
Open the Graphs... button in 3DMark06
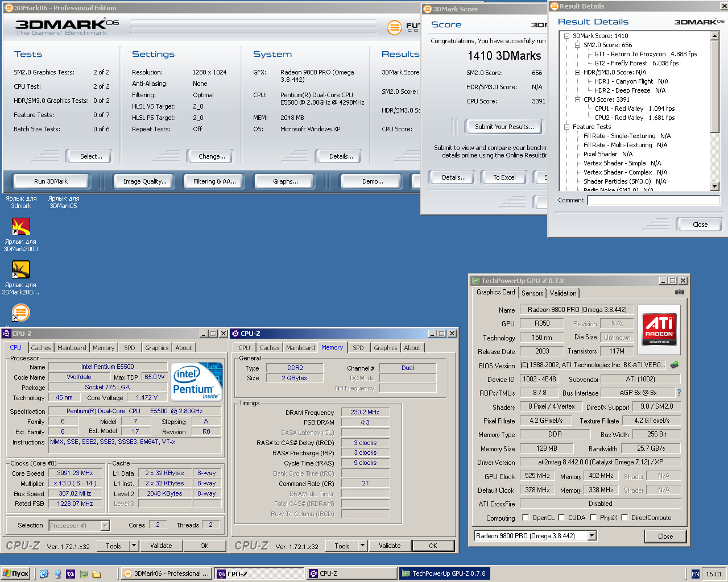[286, 181]
